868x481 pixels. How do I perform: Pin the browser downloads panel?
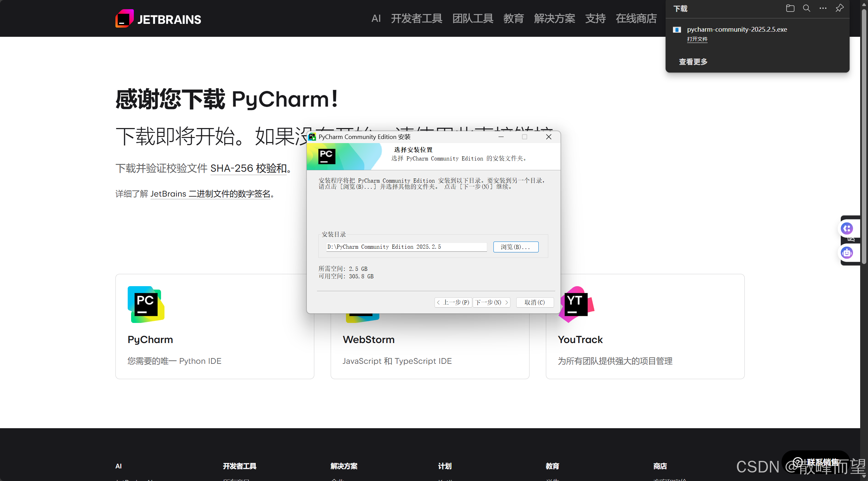tap(839, 8)
